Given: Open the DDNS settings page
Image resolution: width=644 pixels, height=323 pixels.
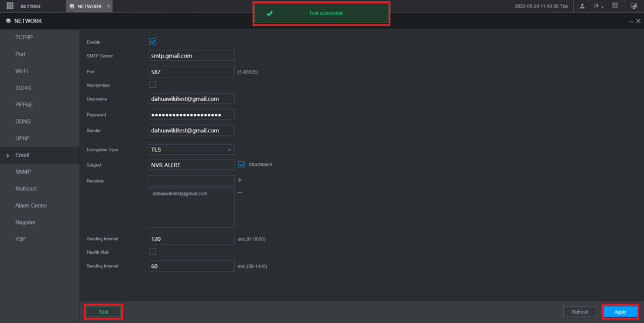Looking at the screenshot, I should (x=23, y=121).
